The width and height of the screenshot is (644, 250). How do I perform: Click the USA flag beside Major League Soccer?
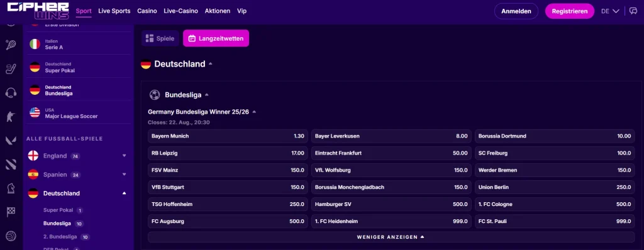tap(35, 113)
